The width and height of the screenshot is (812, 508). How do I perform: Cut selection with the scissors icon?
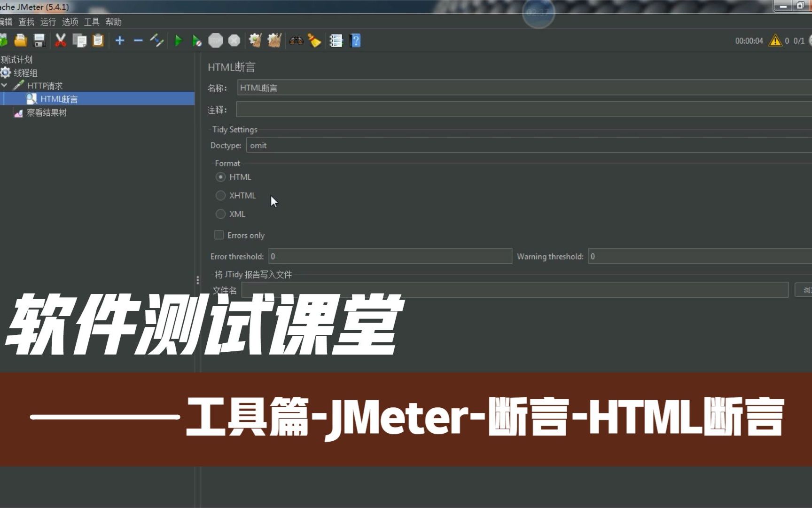(x=60, y=41)
